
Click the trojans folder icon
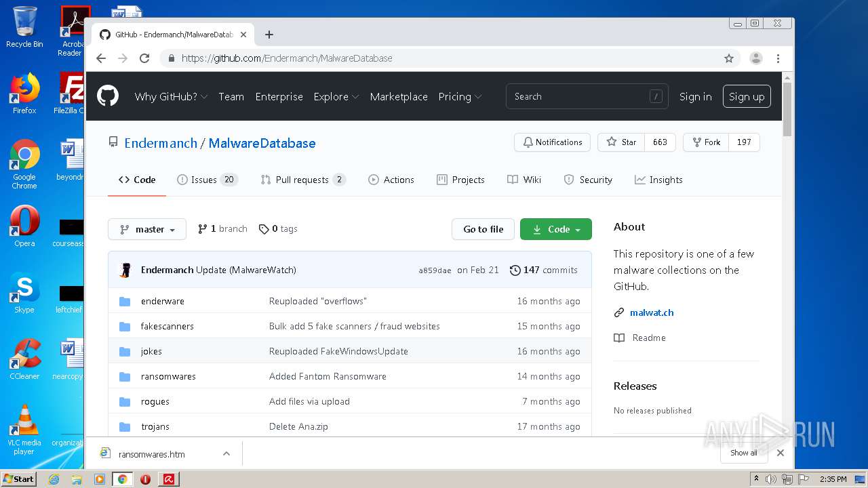(x=125, y=426)
